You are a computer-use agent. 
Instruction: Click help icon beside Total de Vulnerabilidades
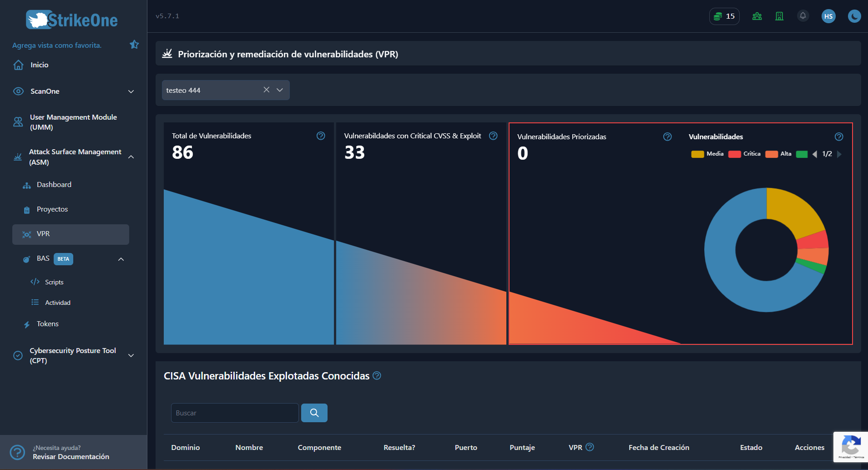tap(321, 136)
